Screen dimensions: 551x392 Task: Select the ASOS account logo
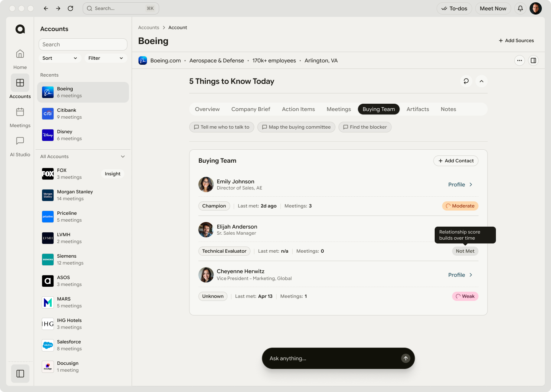[48, 281]
